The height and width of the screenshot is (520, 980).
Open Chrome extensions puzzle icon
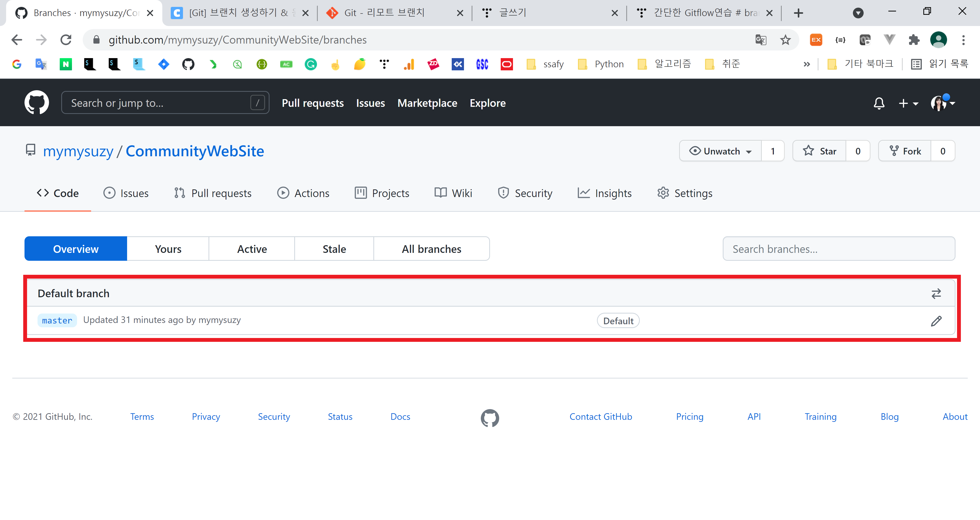[914, 40]
